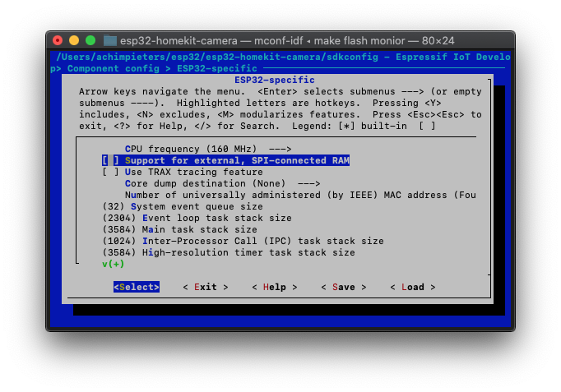Select Main task stack size entry

click(179, 229)
